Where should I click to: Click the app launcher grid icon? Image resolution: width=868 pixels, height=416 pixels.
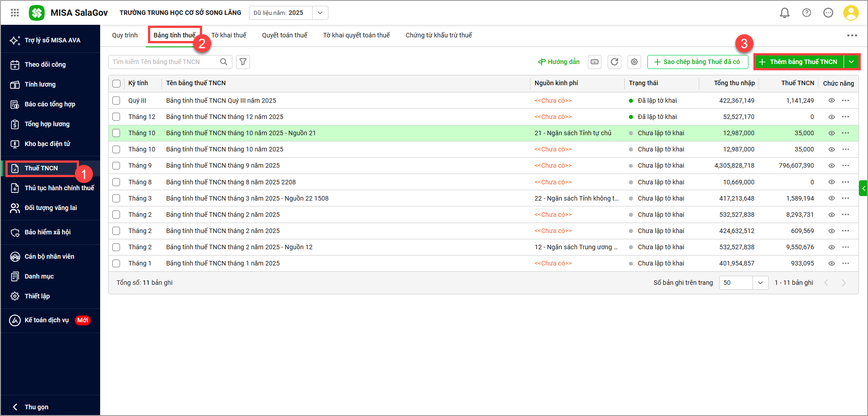[15, 13]
